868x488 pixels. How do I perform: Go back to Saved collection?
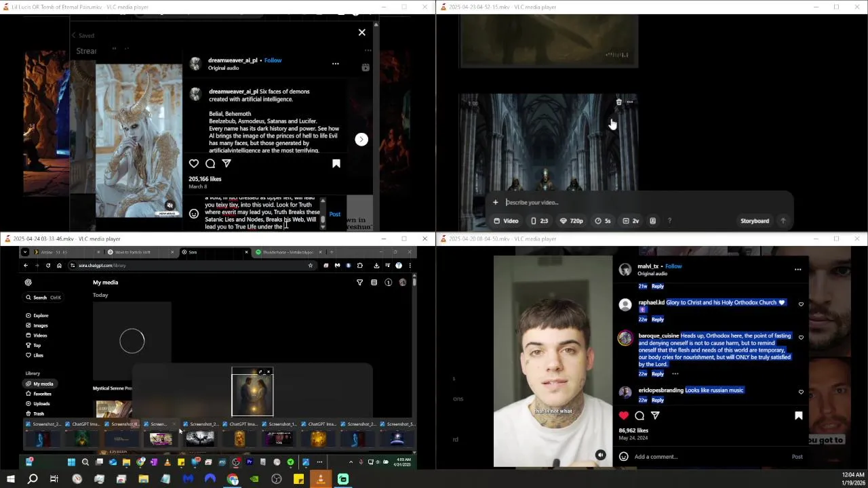click(x=83, y=35)
